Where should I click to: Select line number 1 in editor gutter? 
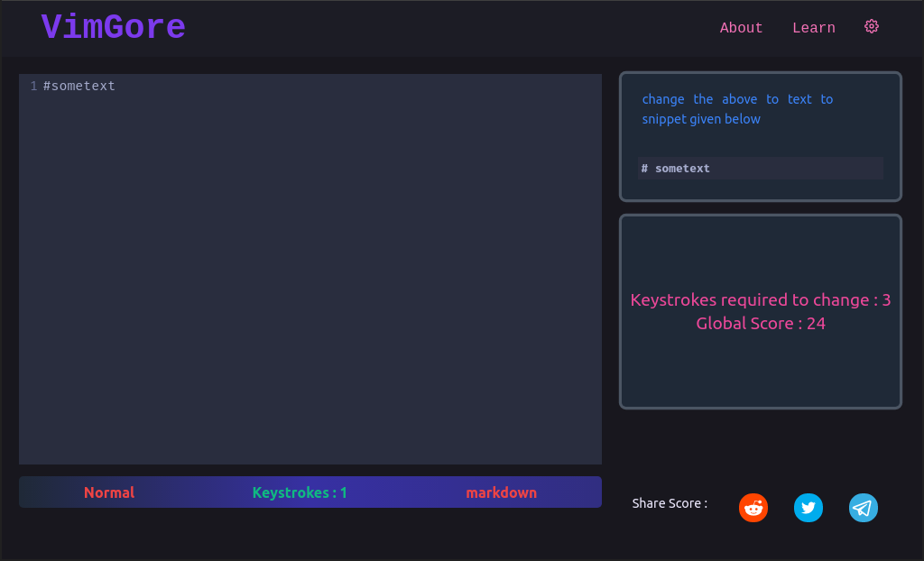[x=33, y=86]
